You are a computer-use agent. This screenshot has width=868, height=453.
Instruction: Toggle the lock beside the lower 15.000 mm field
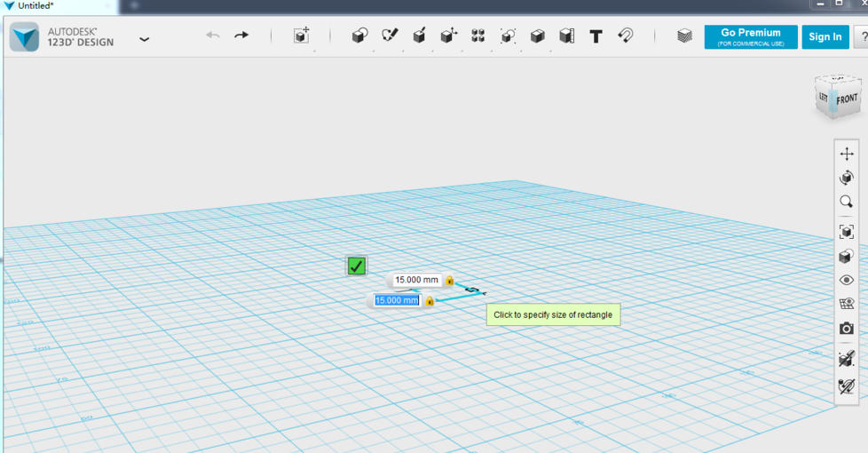pos(430,301)
